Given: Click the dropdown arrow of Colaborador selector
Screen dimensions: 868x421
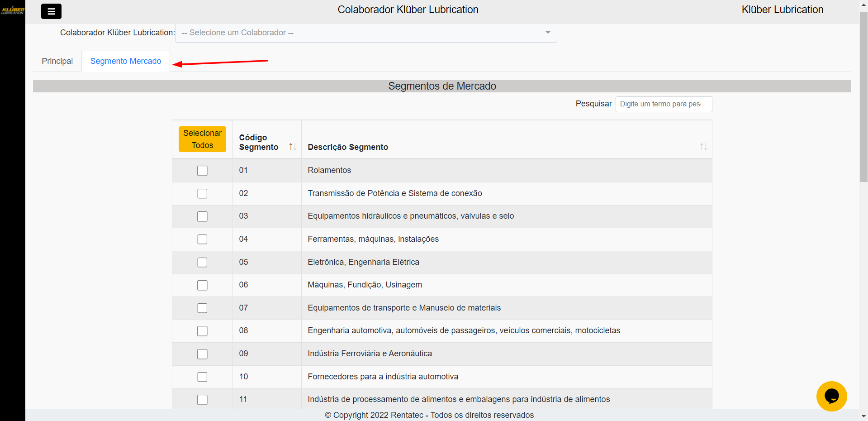Looking at the screenshot, I should pyautogui.click(x=548, y=33).
